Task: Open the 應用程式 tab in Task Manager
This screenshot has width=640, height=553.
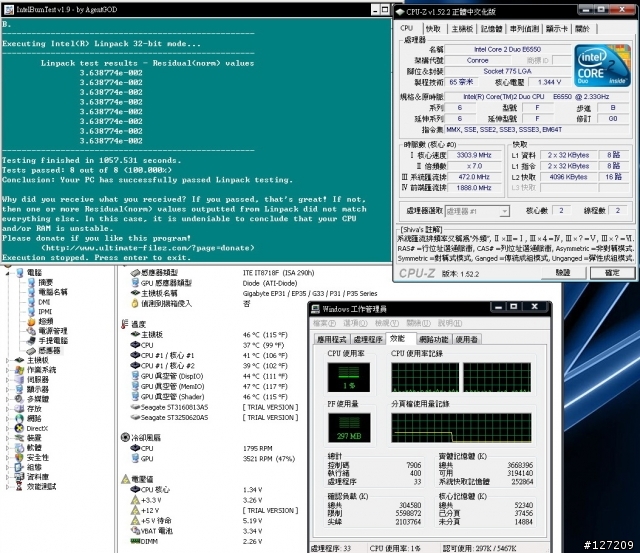Action: click(x=331, y=339)
